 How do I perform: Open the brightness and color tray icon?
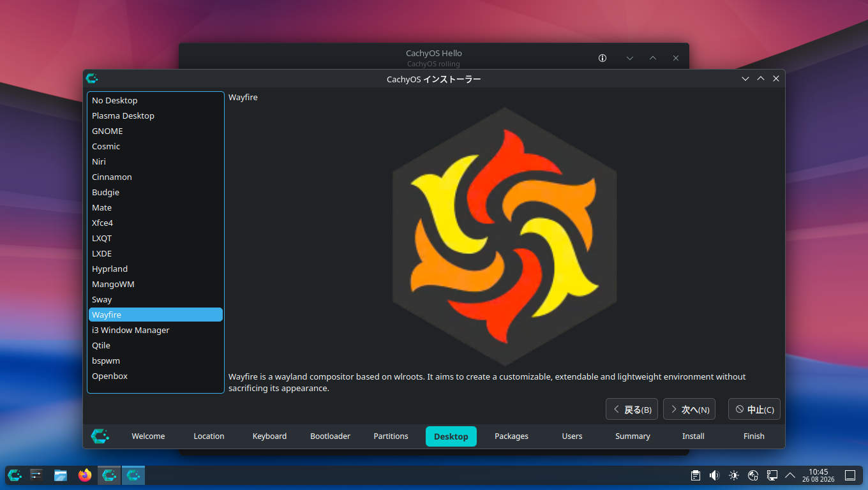[x=734, y=475]
